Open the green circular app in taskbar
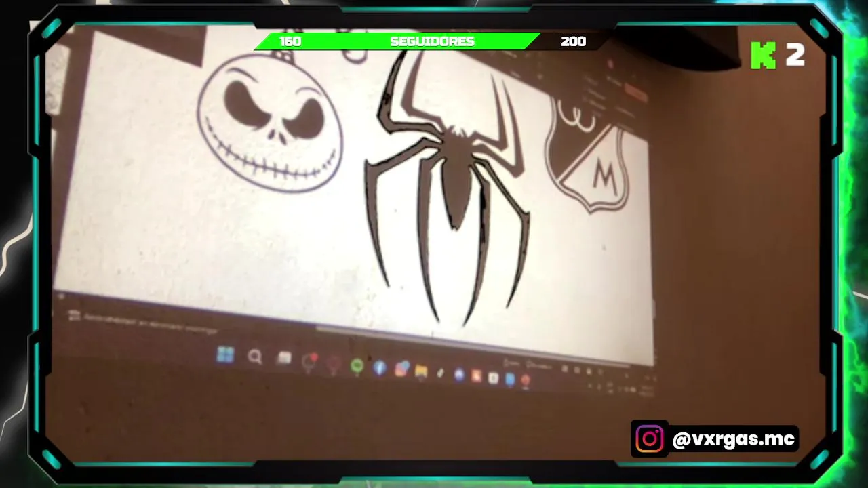Viewport: 868px width, 488px height. pos(357,366)
